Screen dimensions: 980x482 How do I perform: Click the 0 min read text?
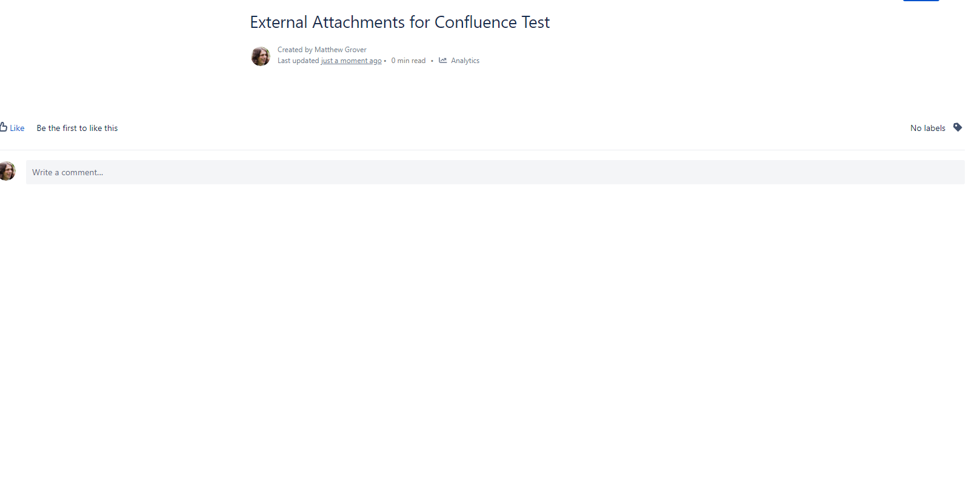(408, 61)
